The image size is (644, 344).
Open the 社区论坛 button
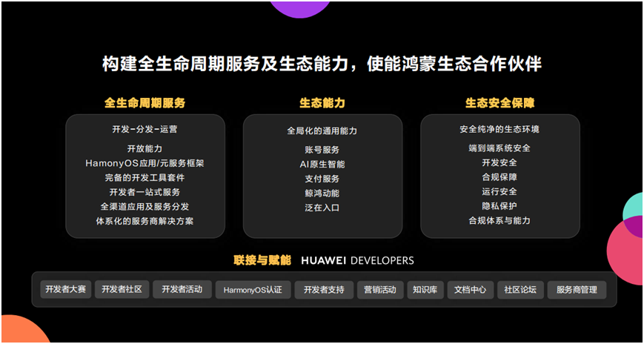tap(520, 290)
